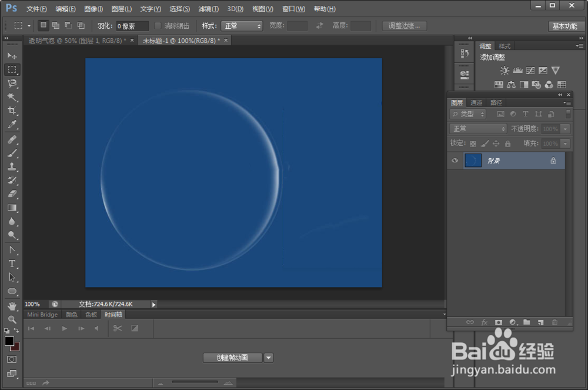Swap foreground and background colors
This screenshot has height=390, width=588.
click(x=16, y=331)
